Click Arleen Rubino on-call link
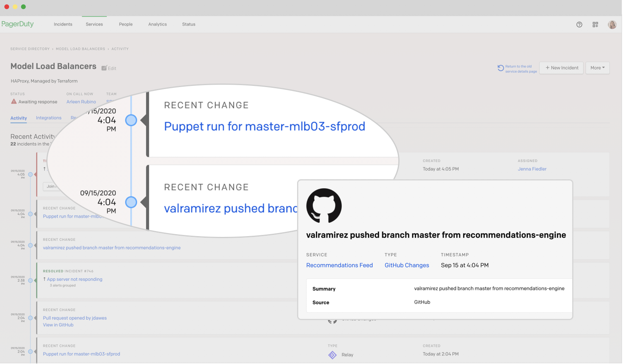 click(81, 102)
